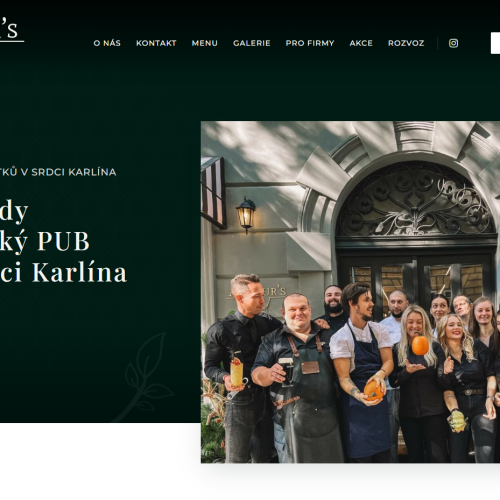Click the yellow cocktail held by the bartender

pyautogui.click(x=237, y=372)
